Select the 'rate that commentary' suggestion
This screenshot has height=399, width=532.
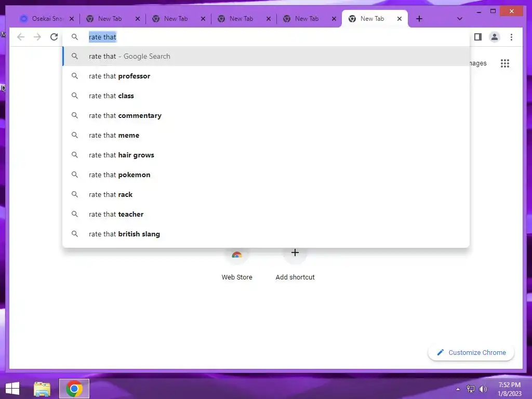[x=267, y=115]
